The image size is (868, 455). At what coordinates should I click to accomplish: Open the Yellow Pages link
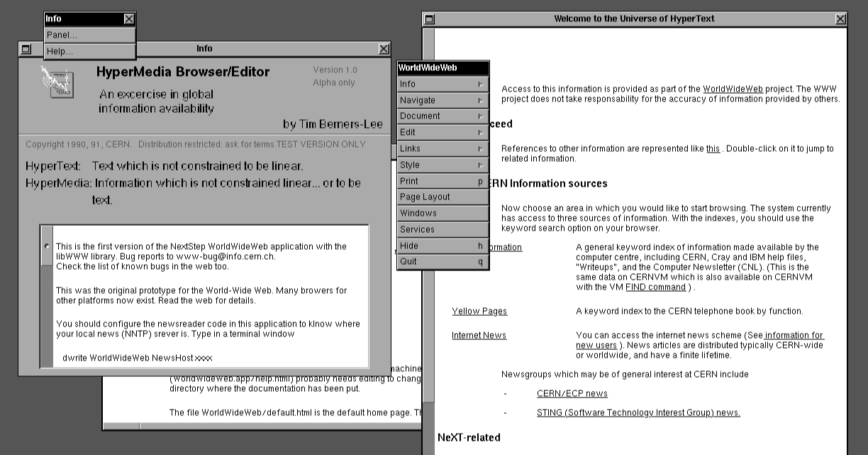(x=479, y=311)
